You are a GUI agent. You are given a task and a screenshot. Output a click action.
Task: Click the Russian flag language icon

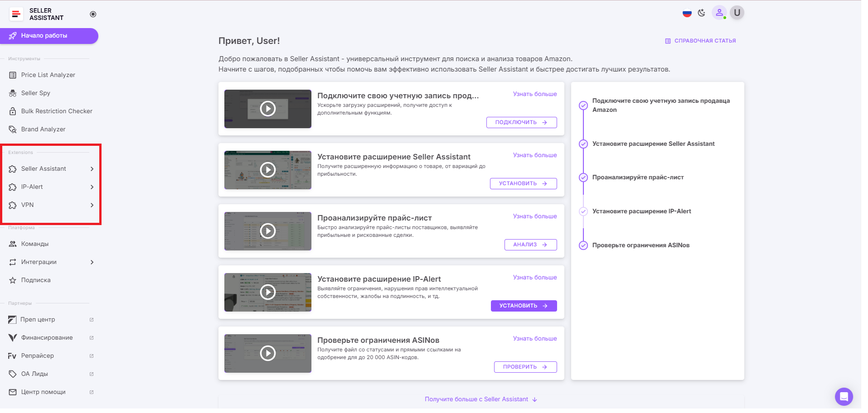point(687,13)
